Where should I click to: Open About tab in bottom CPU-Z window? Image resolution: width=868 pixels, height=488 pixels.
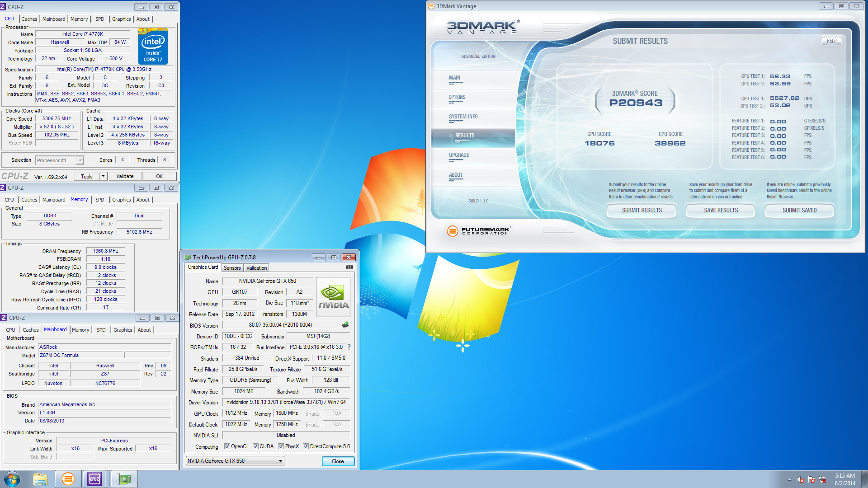point(144,330)
